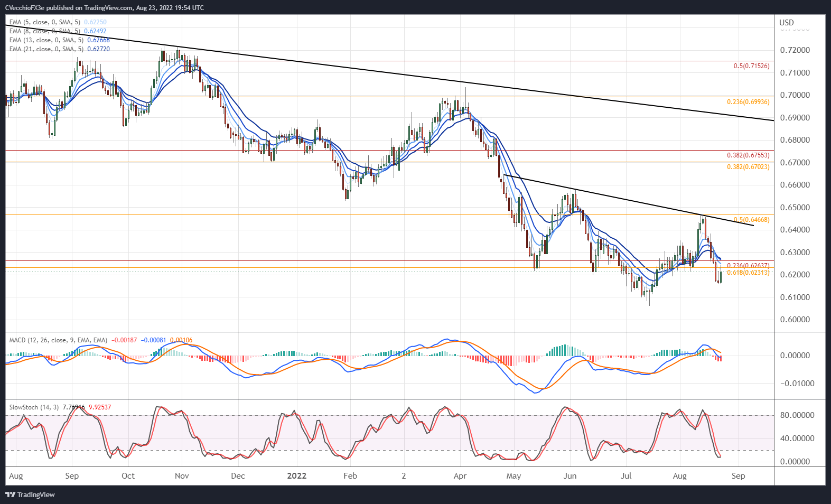Click the Nov label on time axis
This screenshot has width=831, height=504.
pyautogui.click(x=182, y=476)
